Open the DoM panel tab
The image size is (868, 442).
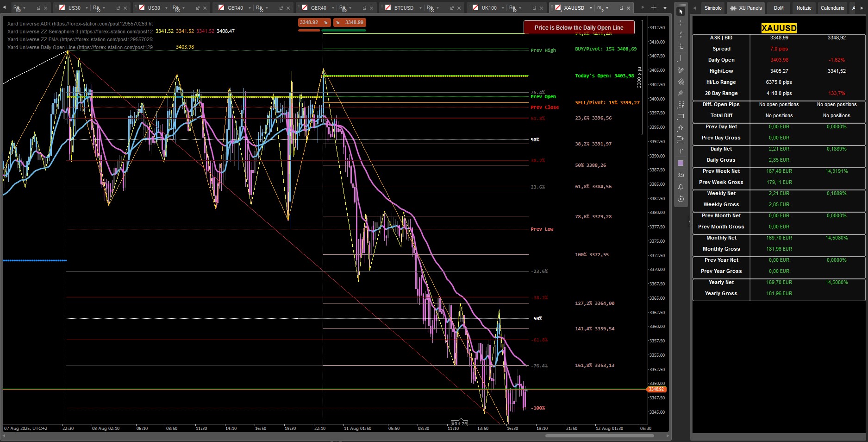click(779, 8)
